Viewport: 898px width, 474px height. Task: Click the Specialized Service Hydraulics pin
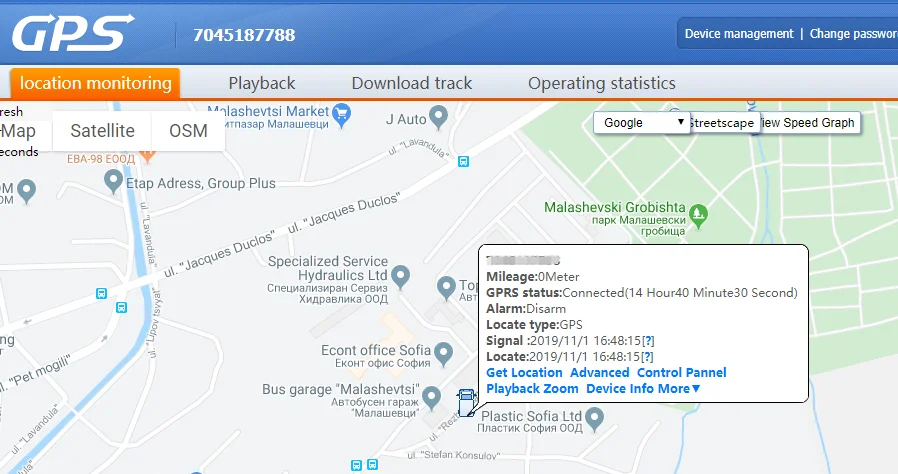tap(400, 277)
